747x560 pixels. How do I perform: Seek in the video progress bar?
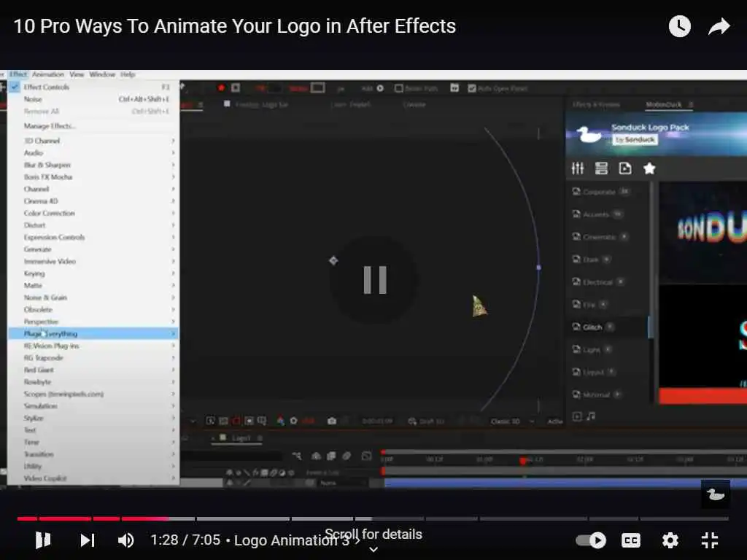click(x=373, y=518)
